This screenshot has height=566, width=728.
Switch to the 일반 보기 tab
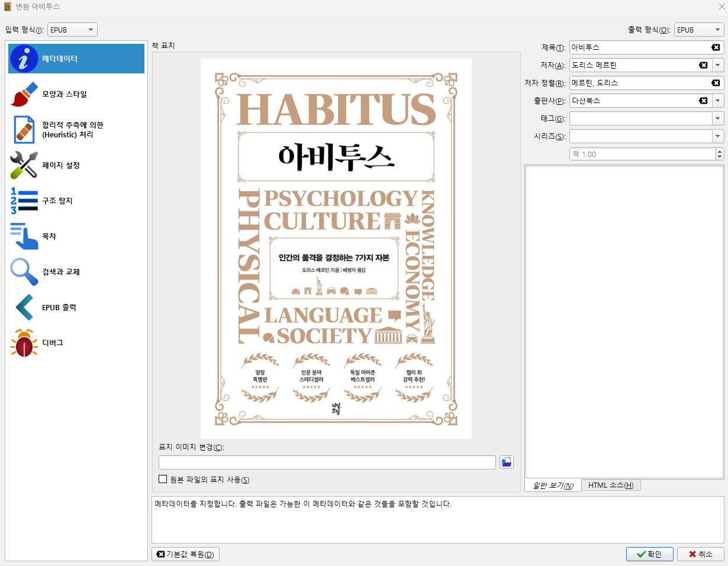(553, 485)
